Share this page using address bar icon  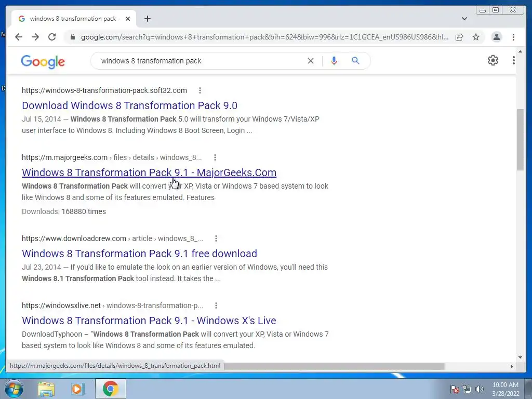[459, 37]
